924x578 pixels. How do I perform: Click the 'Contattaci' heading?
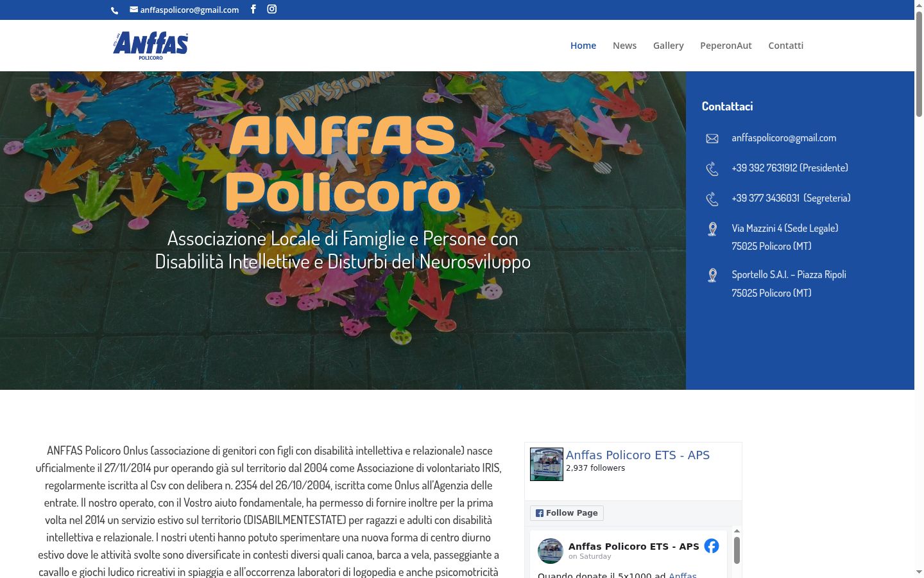click(727, 106)
